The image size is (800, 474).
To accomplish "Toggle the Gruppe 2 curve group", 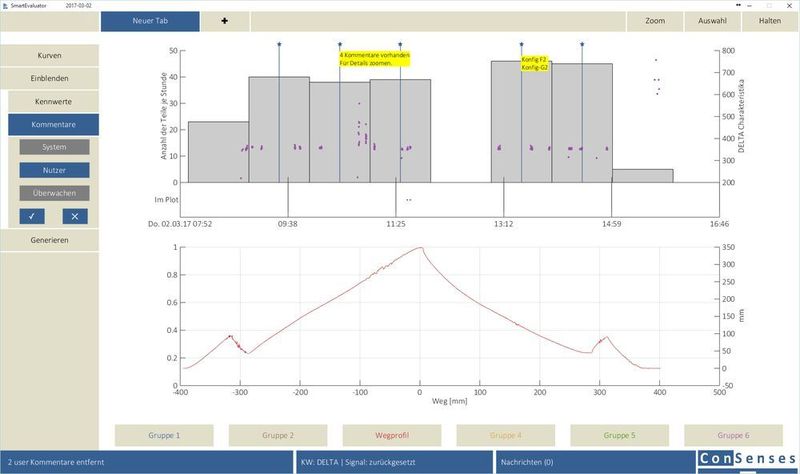I will (278, 435).
